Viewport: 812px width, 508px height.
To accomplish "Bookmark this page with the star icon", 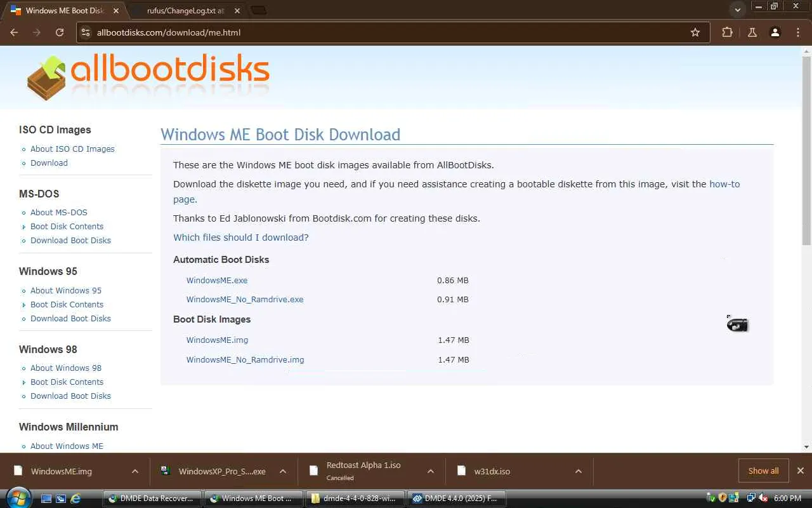I will click(x=695, y=32).
